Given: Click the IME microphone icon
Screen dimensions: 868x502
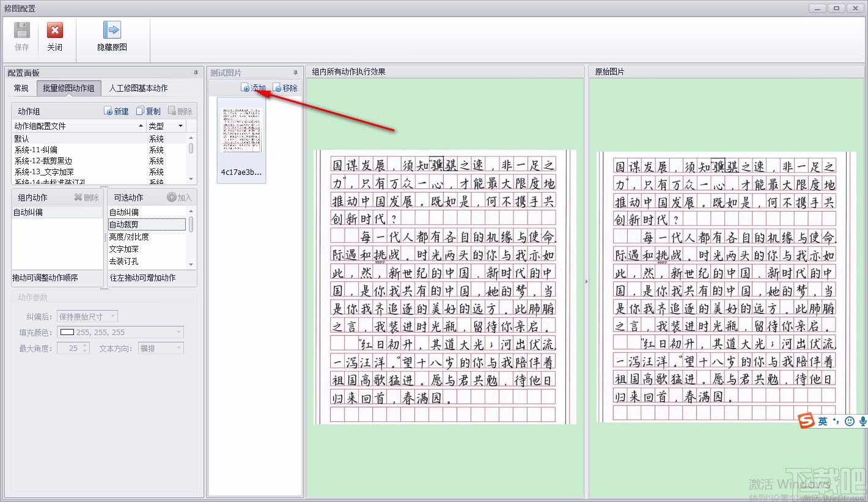Looking at the screenshot, I should 862,421.
